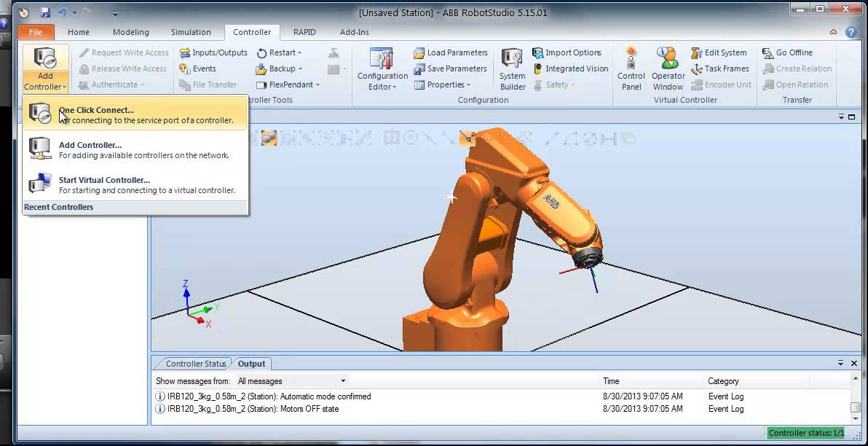Viewport: 868px width, 446px height.
Task: Collapse the ribbon with the chevron icon
Action: pyautogui.click(x=833, y=32)
